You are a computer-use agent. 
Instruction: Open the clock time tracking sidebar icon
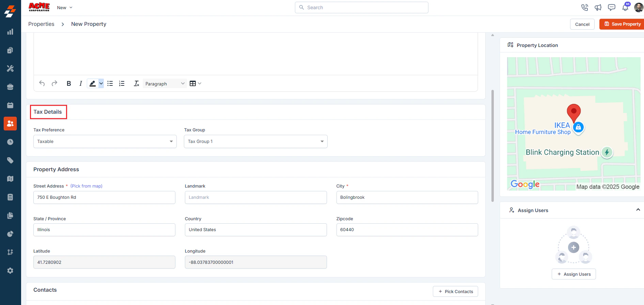pyautogui.click(x=10, y=142)
